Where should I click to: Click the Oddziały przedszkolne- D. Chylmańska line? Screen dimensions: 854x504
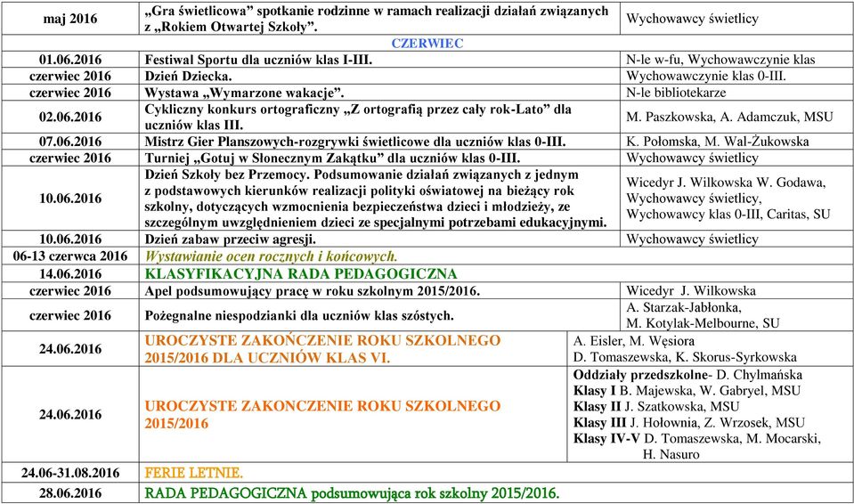[x=687, y=375]
